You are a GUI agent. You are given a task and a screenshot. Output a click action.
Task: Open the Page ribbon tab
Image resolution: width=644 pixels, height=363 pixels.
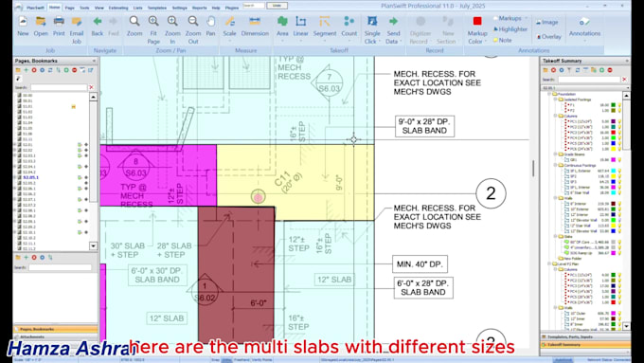[69, 8]
